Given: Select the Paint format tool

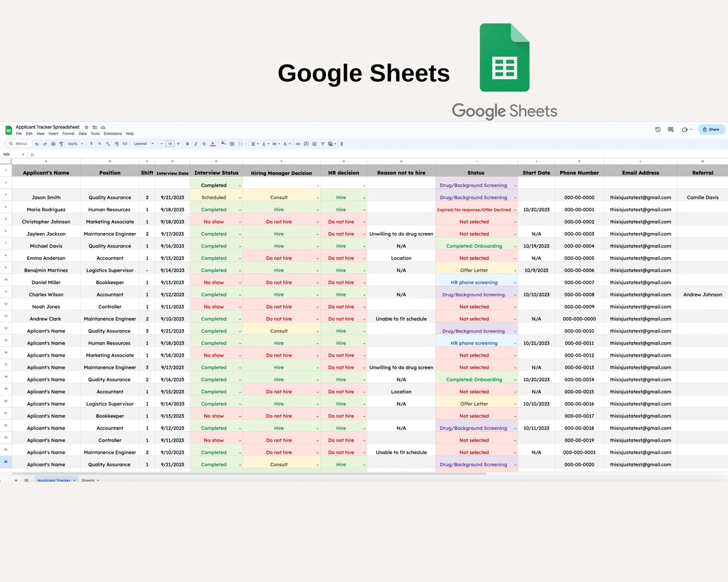Looking at the screenshot, I should 61,144.
